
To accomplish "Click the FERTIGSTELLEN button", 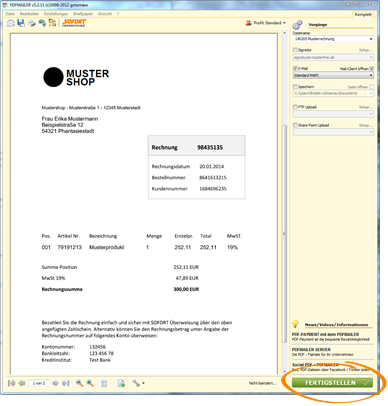I will pyautogui.click(x=332, y=383).
